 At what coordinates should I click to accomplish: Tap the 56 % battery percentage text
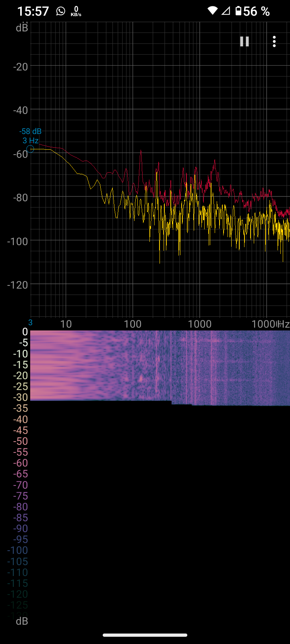pos(257,11)
